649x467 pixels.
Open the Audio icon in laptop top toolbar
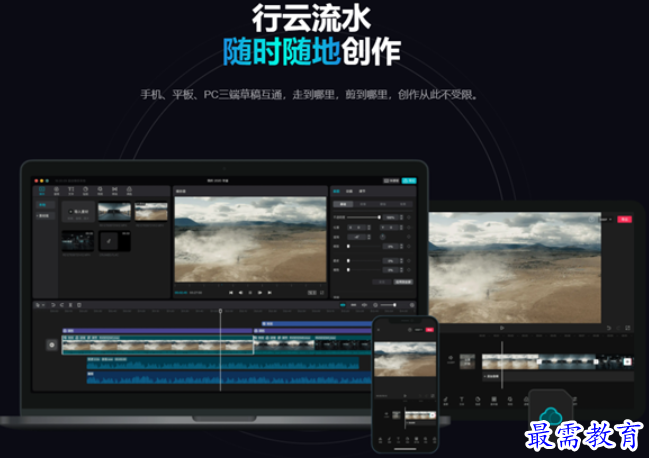pos(56,190)
